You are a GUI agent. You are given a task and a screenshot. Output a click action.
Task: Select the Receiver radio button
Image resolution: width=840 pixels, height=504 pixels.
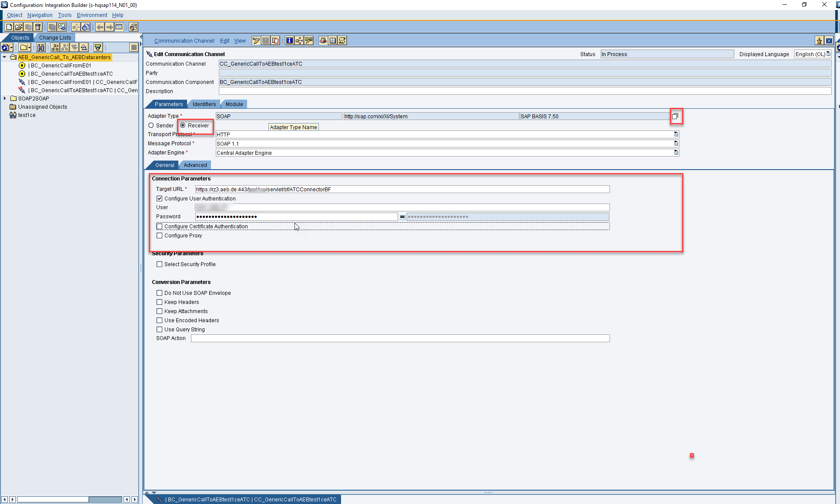click(183, 125)
